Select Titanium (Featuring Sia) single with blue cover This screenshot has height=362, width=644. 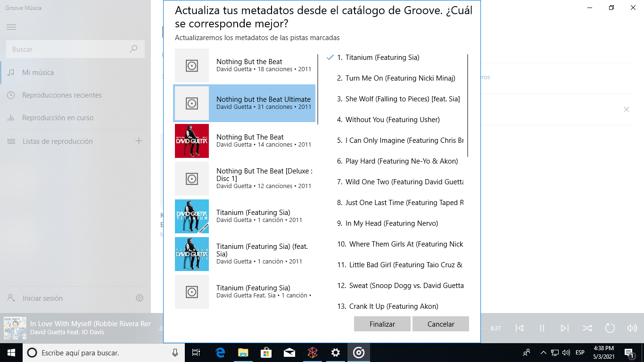point(245,216)
